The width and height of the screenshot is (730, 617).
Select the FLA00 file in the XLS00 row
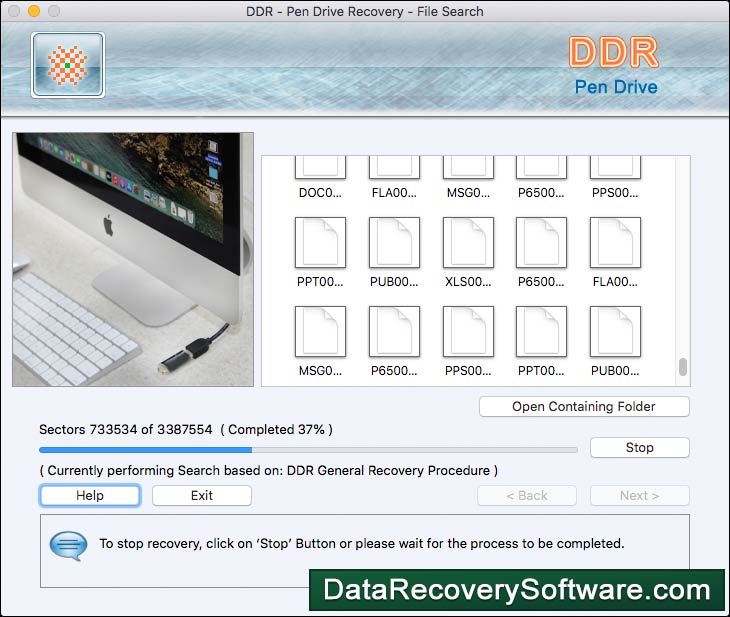point(615,243)
